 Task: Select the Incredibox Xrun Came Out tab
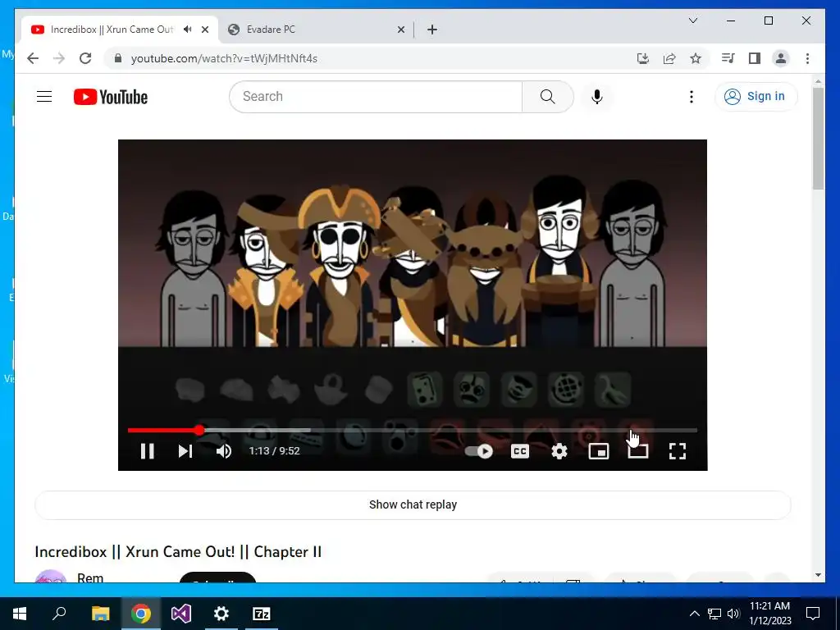pos(112,30)
